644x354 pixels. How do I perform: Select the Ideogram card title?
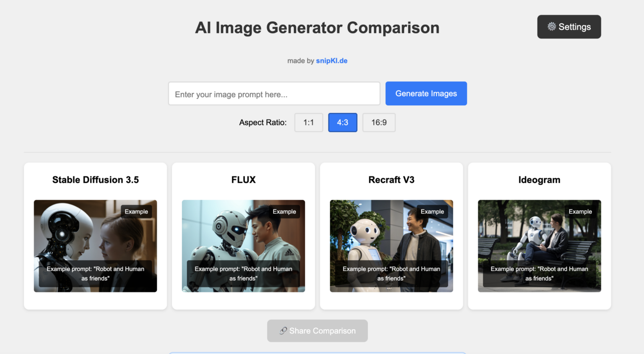(x=539, y=180)
